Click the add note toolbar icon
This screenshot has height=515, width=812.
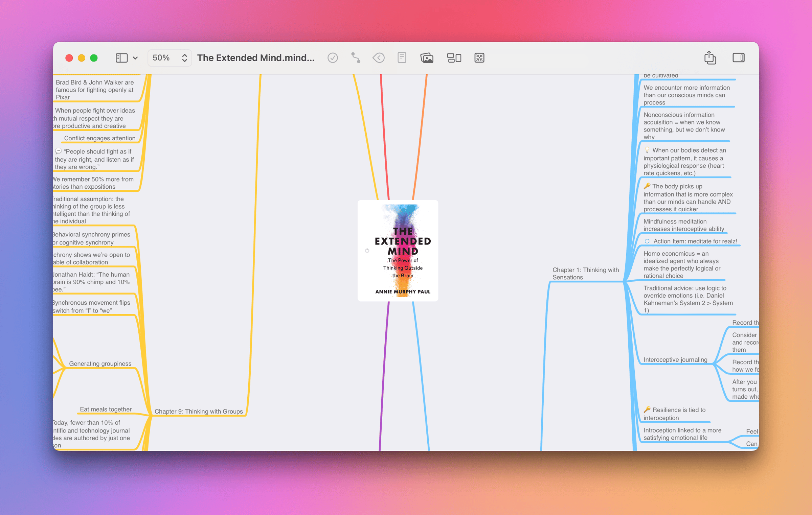pyautogui.click(x=402, y=58)
